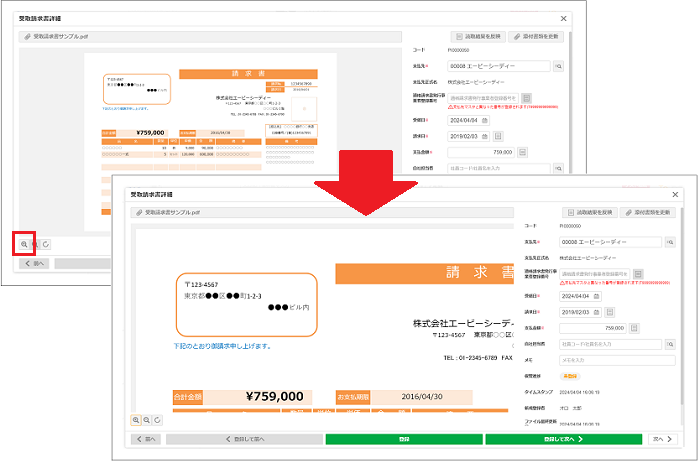Focus payment amount 759,000 field in front window

[x=592, y=328]
